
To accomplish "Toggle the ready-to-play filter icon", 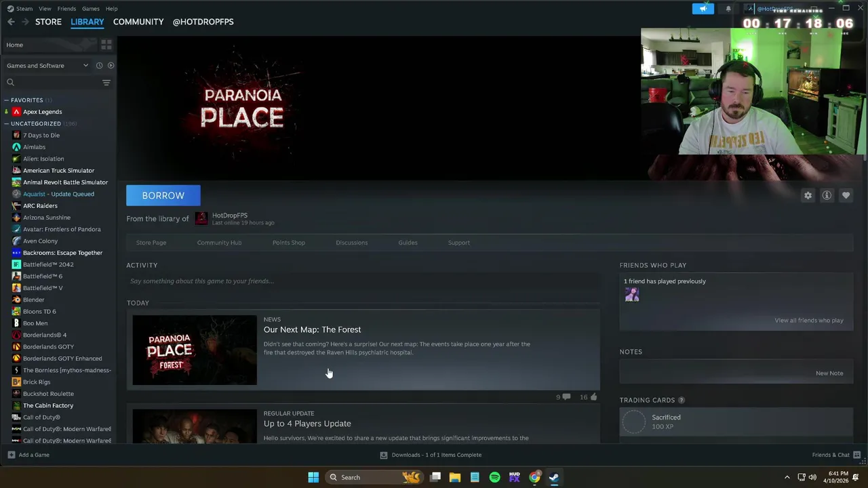I will coord(111,66).
